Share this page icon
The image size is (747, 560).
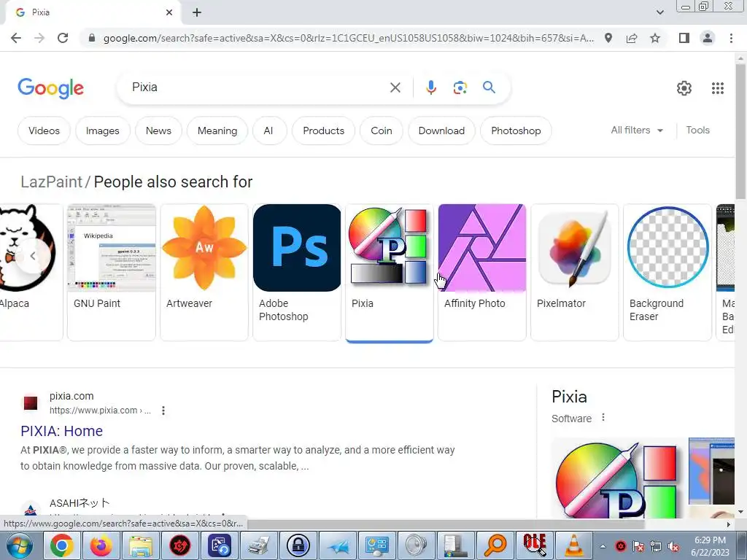pos(632,38)
